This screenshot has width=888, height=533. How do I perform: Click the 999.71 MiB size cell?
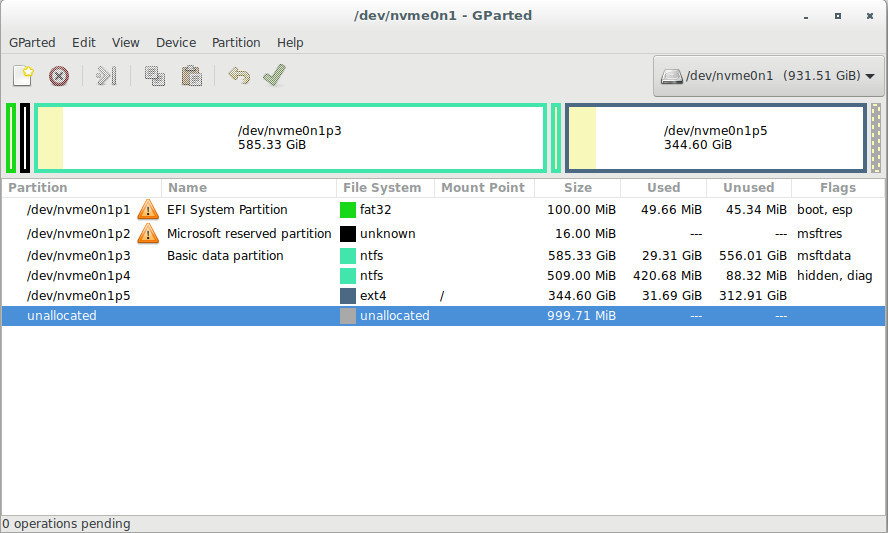(x=582, y=315)
